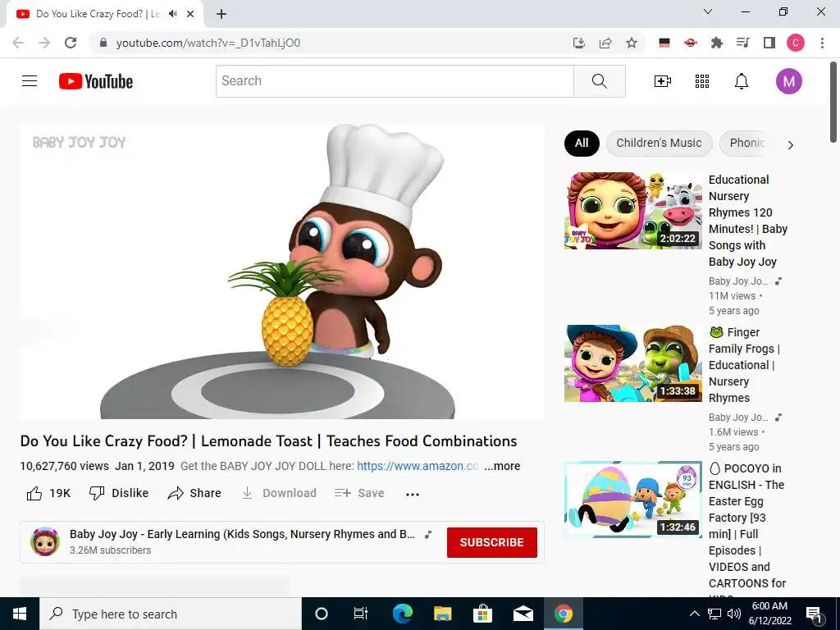This screenshot has height=630, width=840.
Task: Open Microsoft Store from the taskbar
Action: point(482,614)
